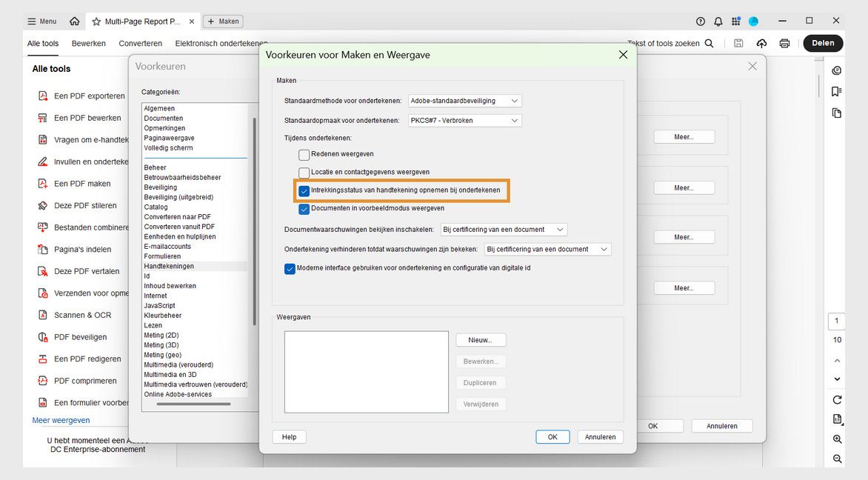Open Ondertekening verhinderen dropdown
The height and width of the screenshot is (480, 868).
(x=547, y=249)
